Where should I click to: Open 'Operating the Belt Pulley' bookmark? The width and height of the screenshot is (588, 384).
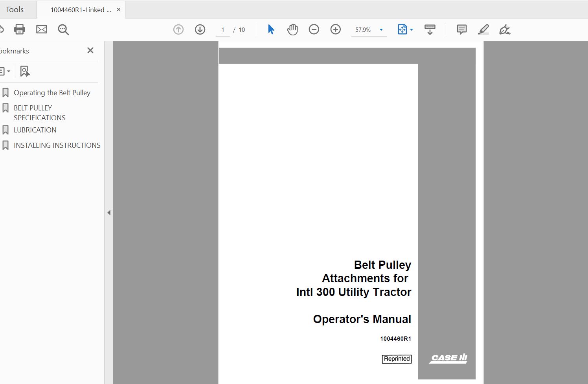click(52, 93)
